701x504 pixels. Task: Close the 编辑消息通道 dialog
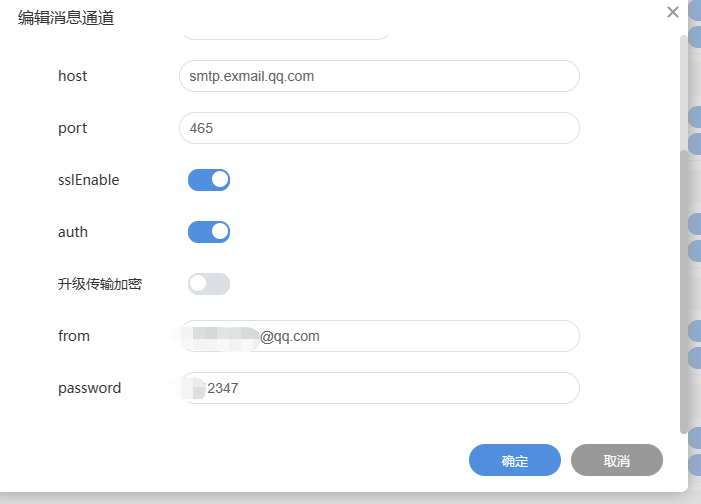pos(673,12)
